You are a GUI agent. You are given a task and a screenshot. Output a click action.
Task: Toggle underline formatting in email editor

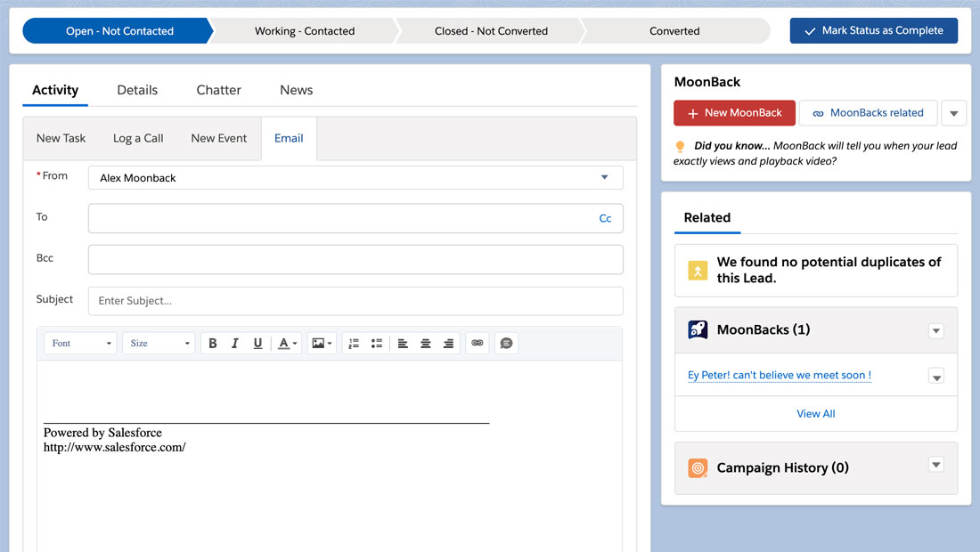coord(257,344)
